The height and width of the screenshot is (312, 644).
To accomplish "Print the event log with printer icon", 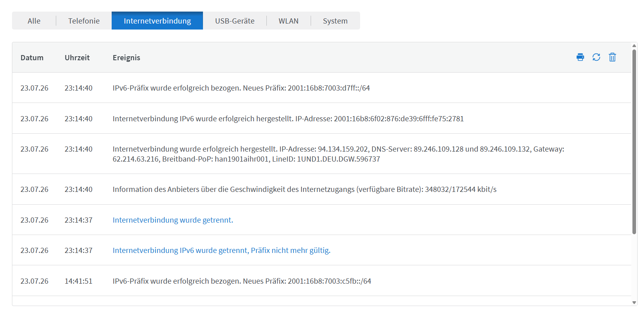I will point(580,57).
